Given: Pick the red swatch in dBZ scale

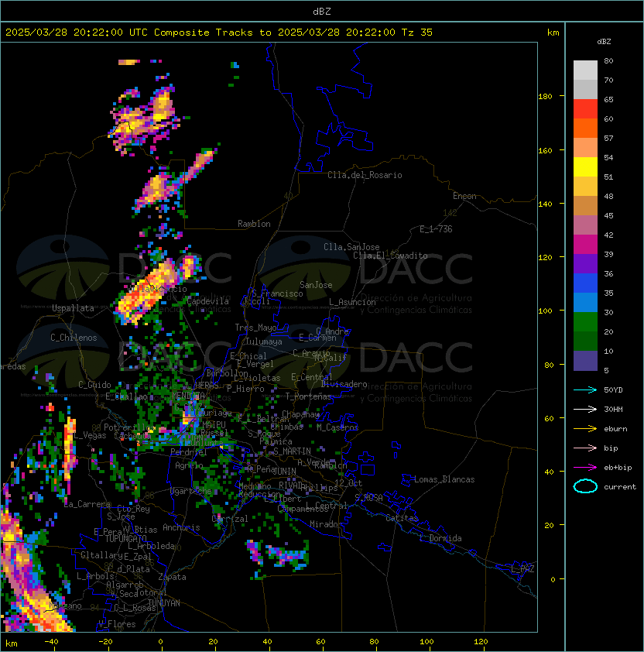Looking at the screenshot, I should pyautogui.click(x=585, y=109).
